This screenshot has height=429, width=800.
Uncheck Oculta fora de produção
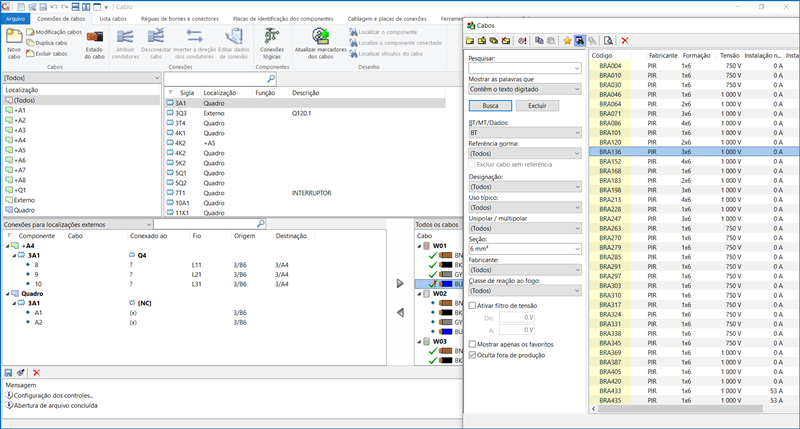[473, 353]
